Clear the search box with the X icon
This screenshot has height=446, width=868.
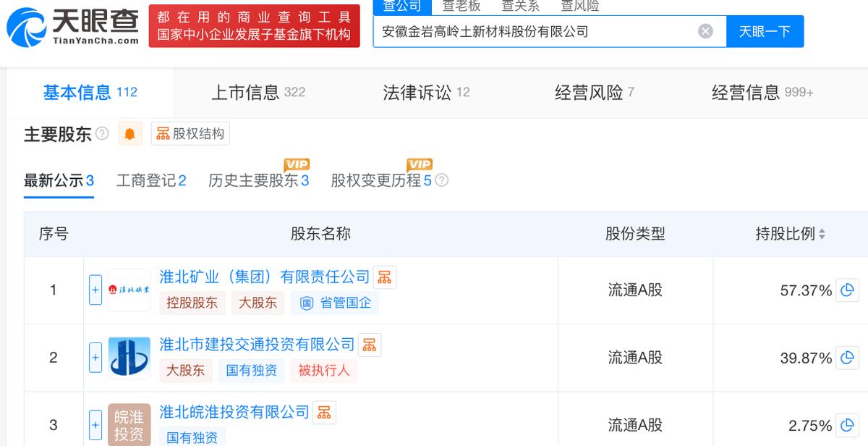click(x=705, y=31)
